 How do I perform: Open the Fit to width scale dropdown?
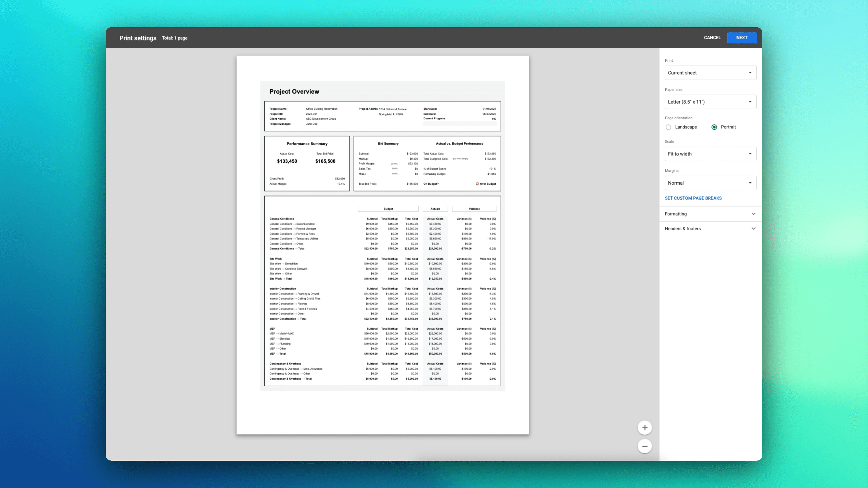pos(710,154)
